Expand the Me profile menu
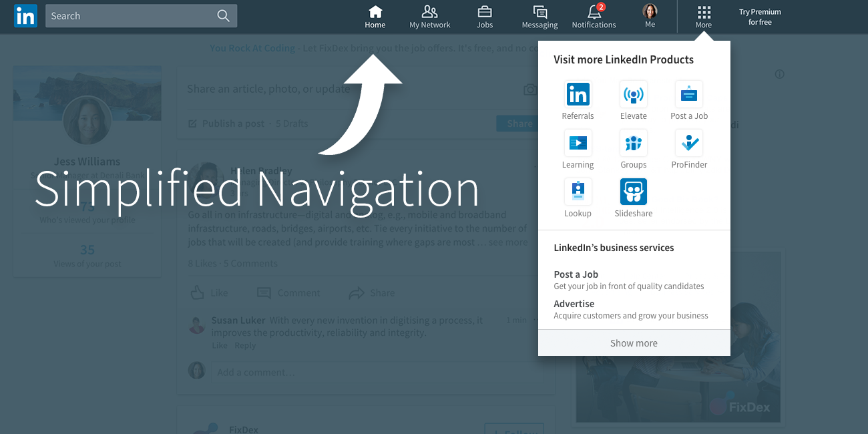This screenshot has height=434, width=868. (650, 17)
